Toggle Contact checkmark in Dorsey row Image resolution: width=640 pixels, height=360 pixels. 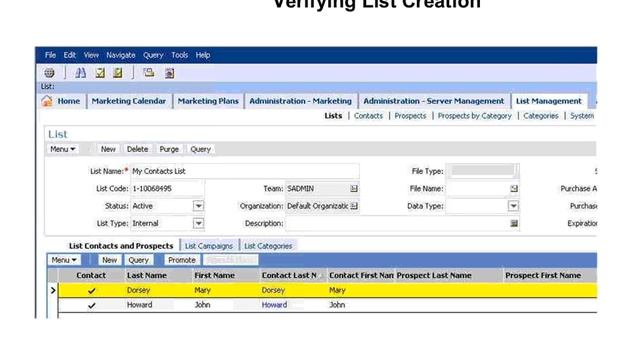[x=91, y=291]
